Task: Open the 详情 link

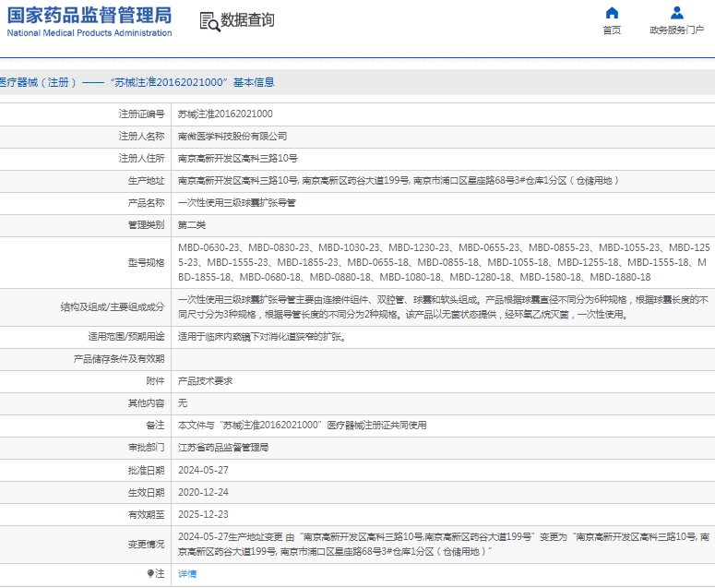Action: (187, 573)
